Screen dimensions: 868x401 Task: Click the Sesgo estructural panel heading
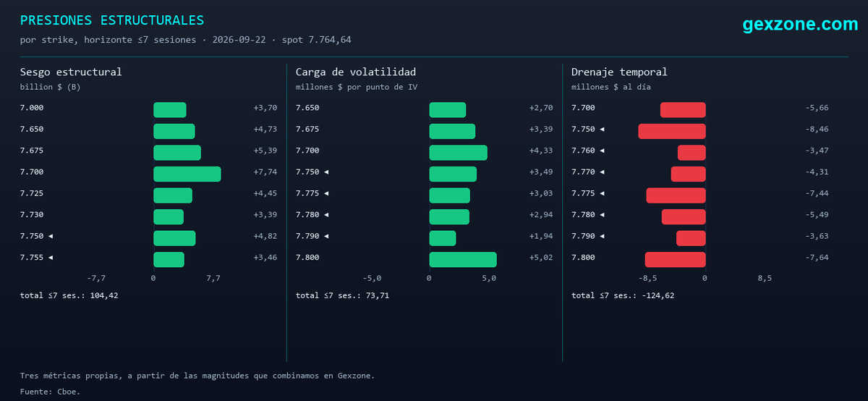71,72
